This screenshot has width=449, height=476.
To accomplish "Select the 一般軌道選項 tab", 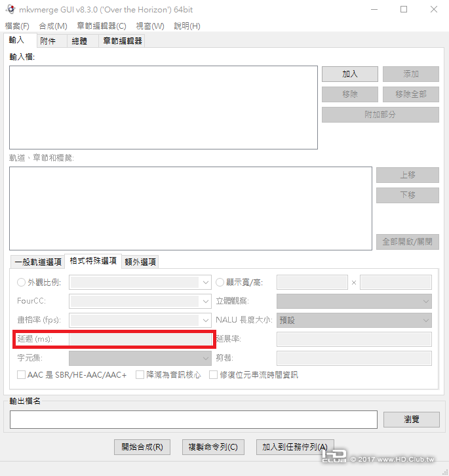I will (37, 262).
